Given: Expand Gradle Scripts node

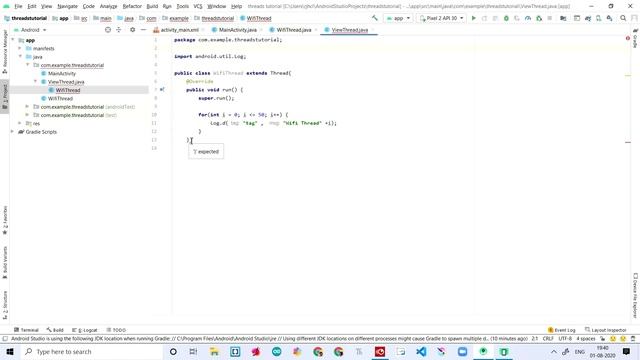Looking at the screenshot, I should pyautogui.click(x=12, y=132).
